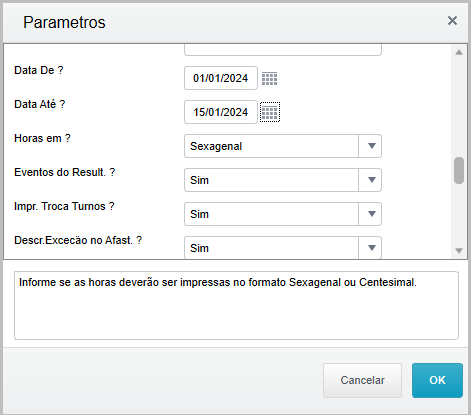Open calendar picker for Data De
The image size is (471, 415).
[269, 79]
